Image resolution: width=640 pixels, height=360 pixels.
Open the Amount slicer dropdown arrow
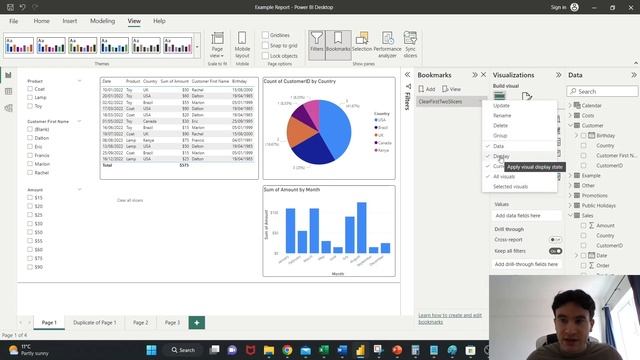[79, 189]
